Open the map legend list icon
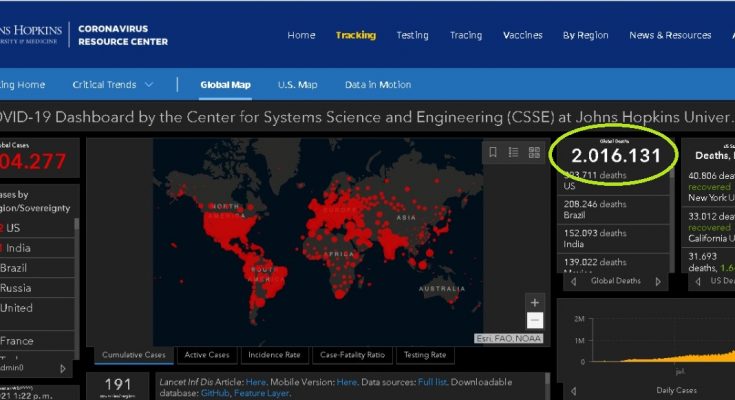Screen dimensions: 735x400 pos(513,152)
